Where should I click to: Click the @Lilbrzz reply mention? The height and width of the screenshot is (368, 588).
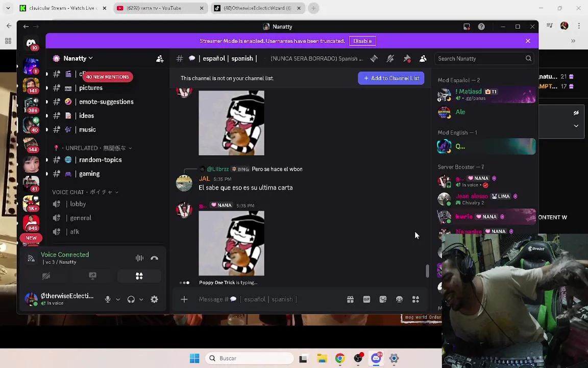[x=217, y=169]
